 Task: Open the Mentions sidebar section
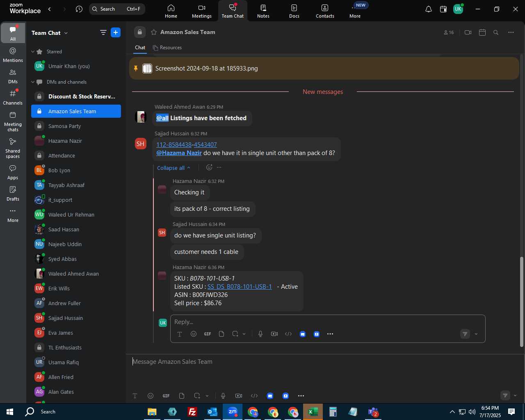coord(13,55)
